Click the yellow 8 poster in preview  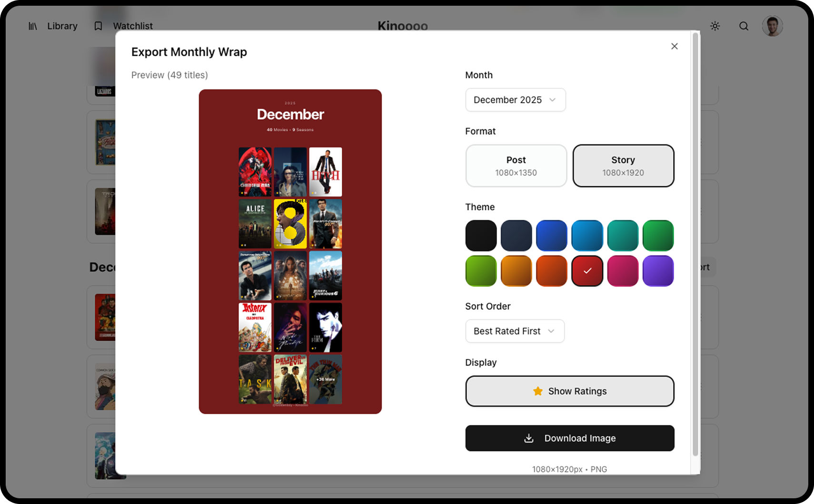tap(290, 224)
